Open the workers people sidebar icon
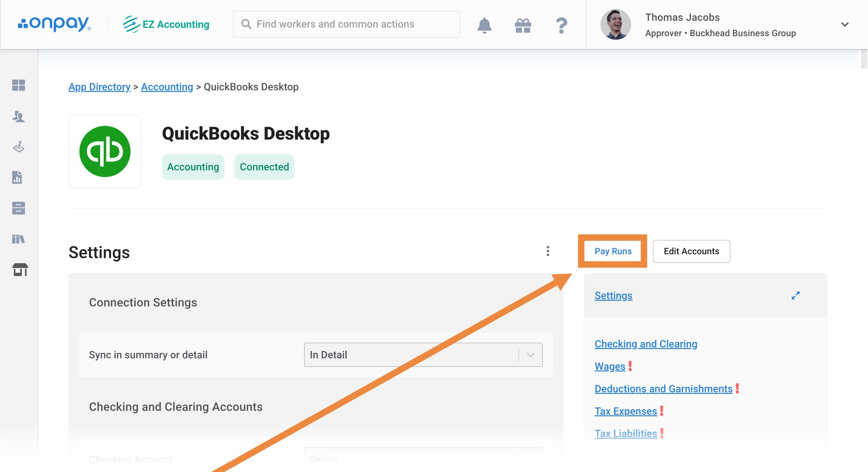 coord(19,116)
